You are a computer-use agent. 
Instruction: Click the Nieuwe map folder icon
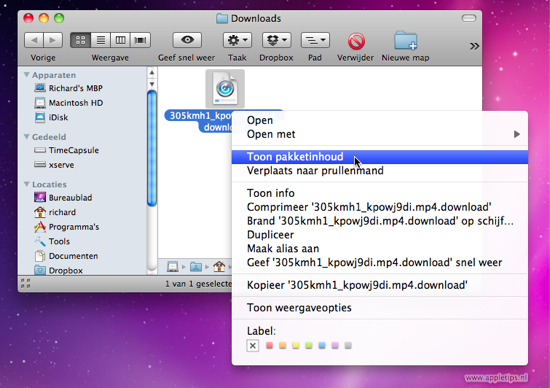coord(405,40)
